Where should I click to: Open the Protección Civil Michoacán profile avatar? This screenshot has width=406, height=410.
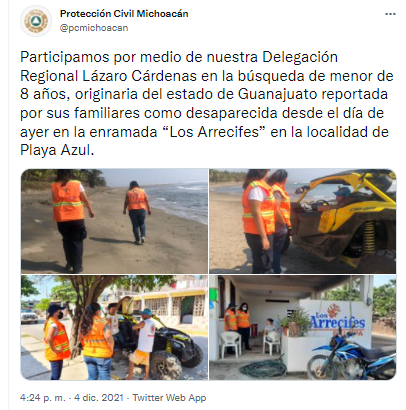36,21
